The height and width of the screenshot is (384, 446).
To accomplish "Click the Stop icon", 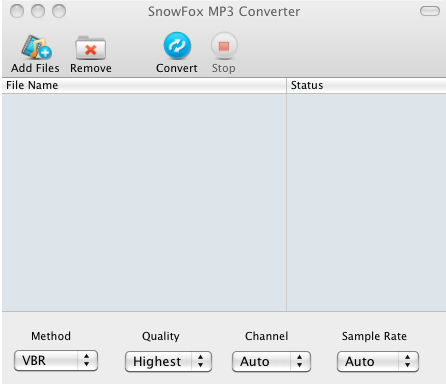I will pyautogui.click(x=224, y=46).
